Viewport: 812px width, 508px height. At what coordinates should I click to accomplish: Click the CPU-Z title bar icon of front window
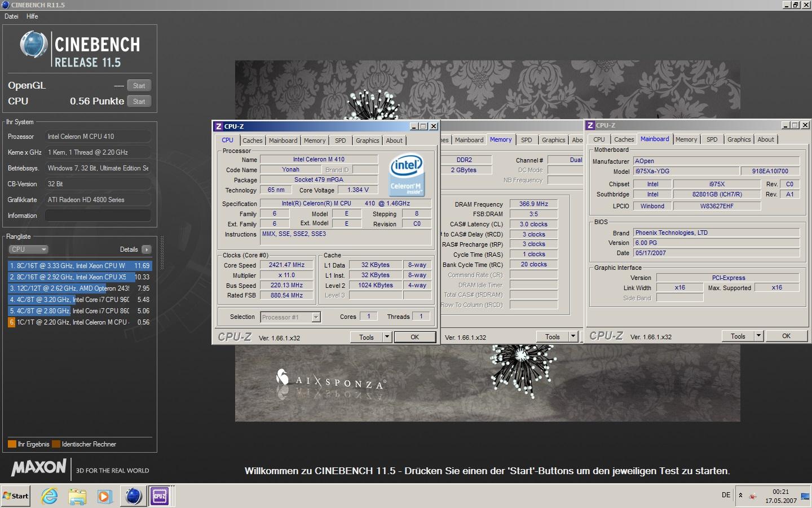coord(218,126)
